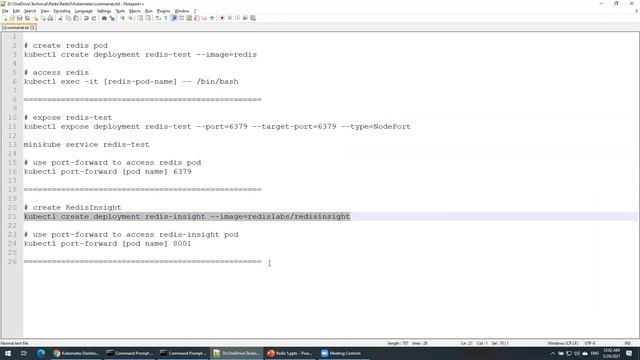This screenshot has width=640, height=360.
Task: Switch to Meeting Controls taskbar window
Action: coord(341,353)
